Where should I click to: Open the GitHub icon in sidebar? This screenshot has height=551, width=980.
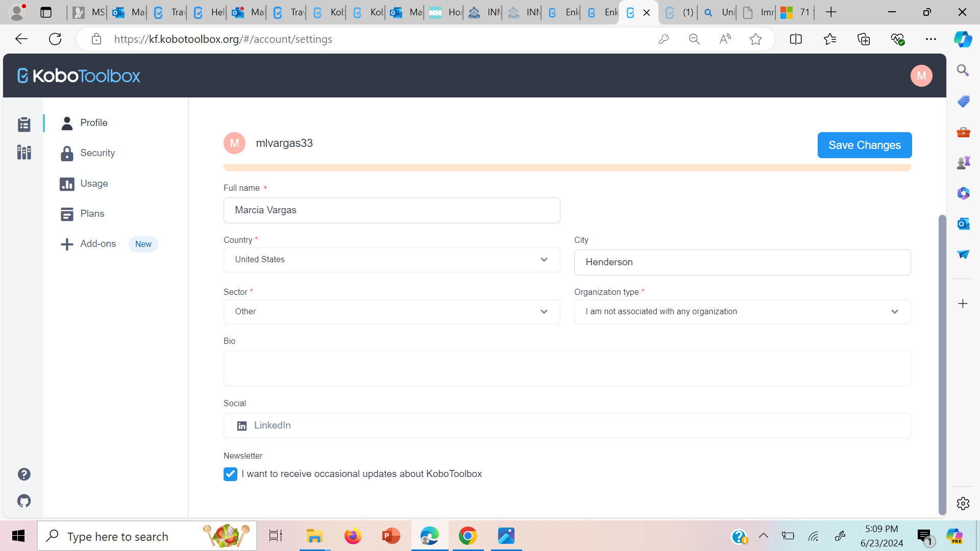(x=24, y=501)
